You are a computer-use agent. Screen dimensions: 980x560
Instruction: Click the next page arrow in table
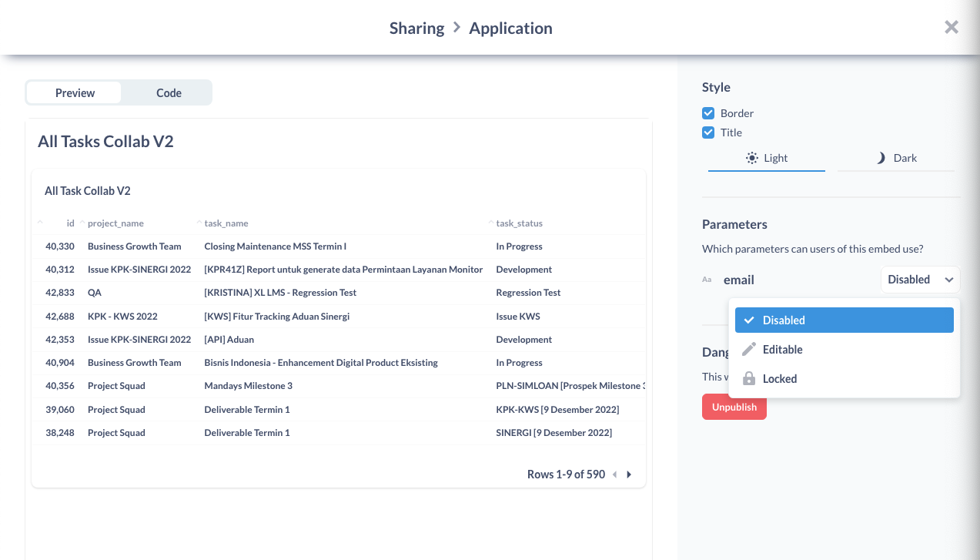(629, 474)
